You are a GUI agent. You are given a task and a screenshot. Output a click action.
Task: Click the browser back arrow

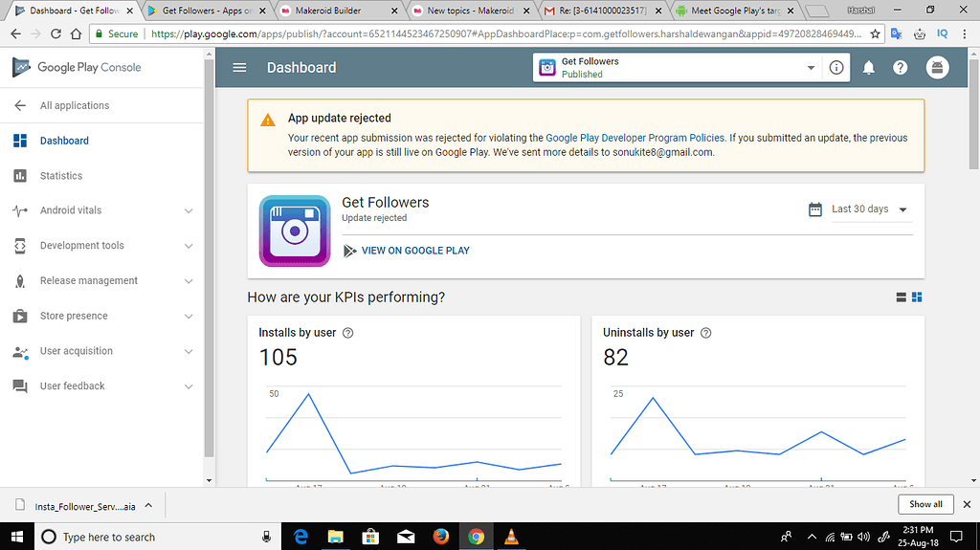[15, 33]
